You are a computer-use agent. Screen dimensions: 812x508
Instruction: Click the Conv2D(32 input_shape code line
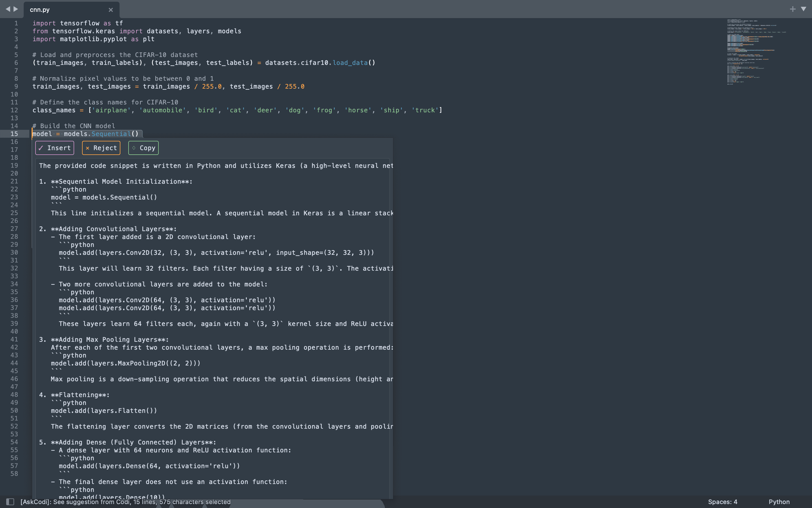(217, 253)
